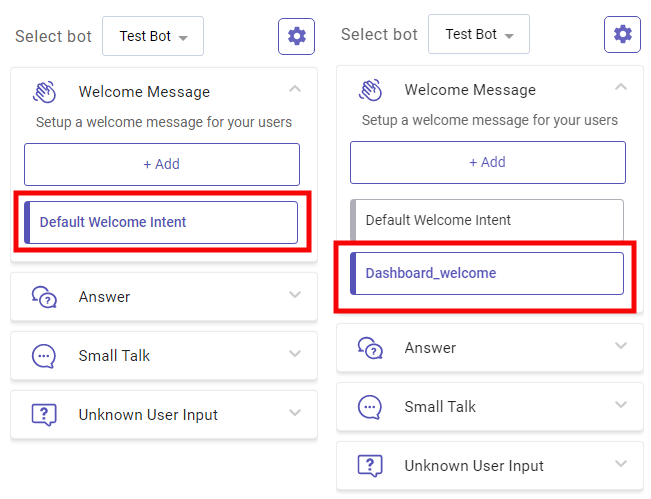
Task: Open settings gear in left panel
Action: tap(296, 37)
